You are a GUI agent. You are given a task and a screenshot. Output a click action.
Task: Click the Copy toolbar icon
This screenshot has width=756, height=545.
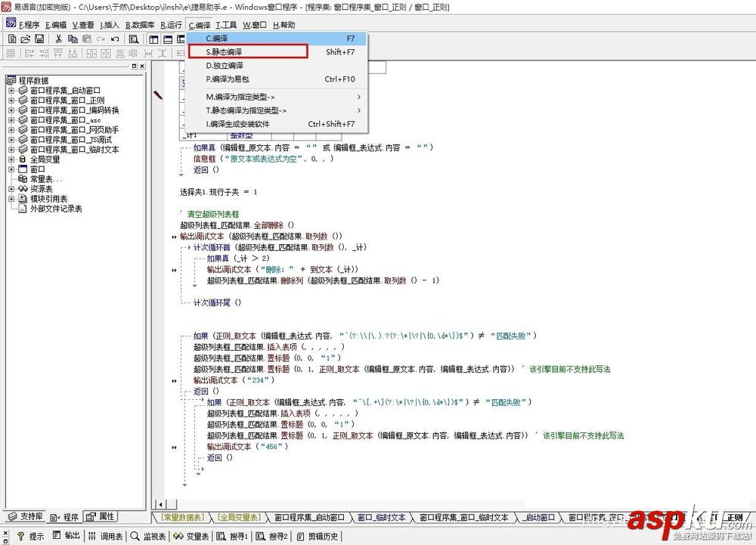click(x=73, y=39)
